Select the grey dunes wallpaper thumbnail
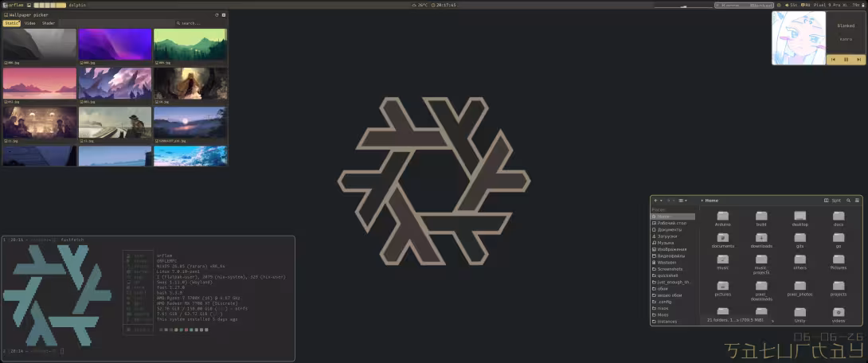 (40, 45)
